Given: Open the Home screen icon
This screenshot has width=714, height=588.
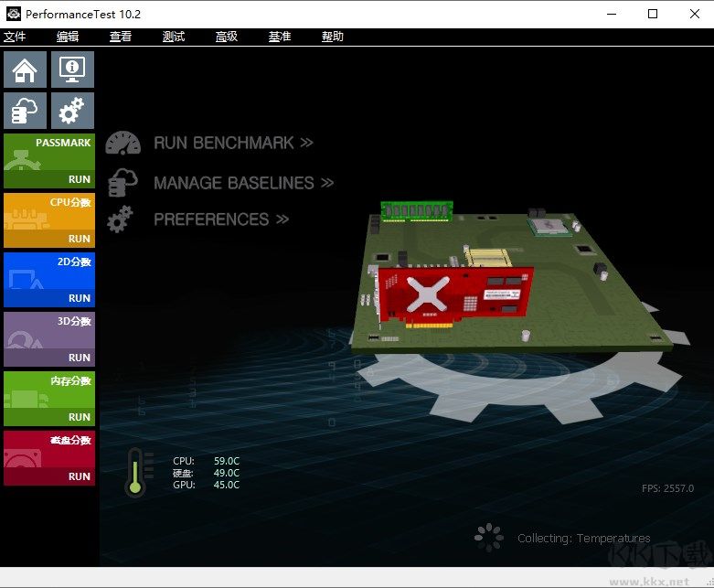Looking at the screenshot, I should [25, 69].
